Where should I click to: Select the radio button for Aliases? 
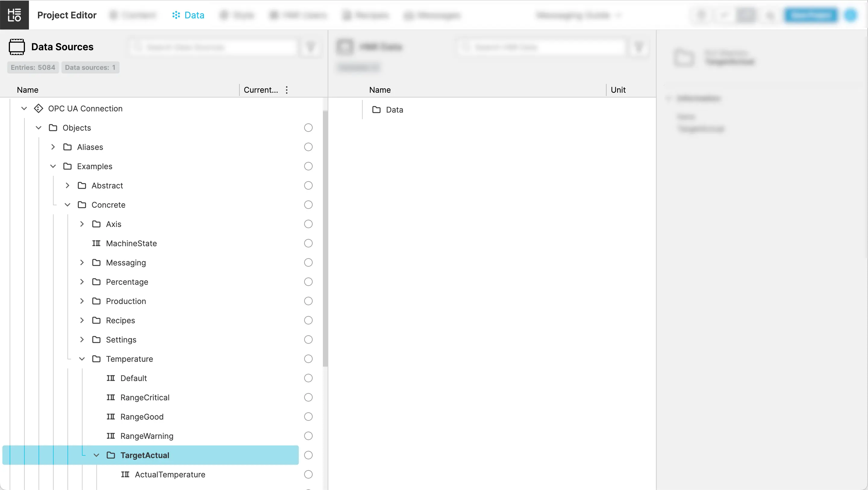(308, 147)
